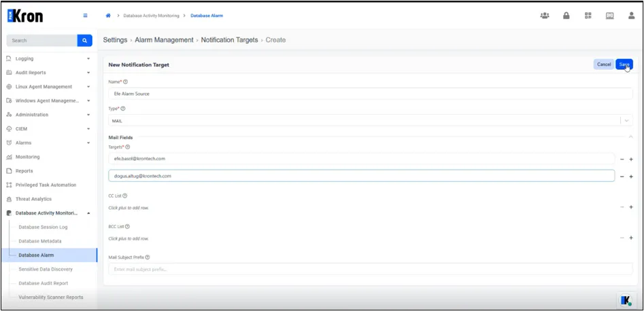Viewport: 644px width, 311px height.
Task: Click the dogus.altug@krontech.com target field
Action: point(361,176)
